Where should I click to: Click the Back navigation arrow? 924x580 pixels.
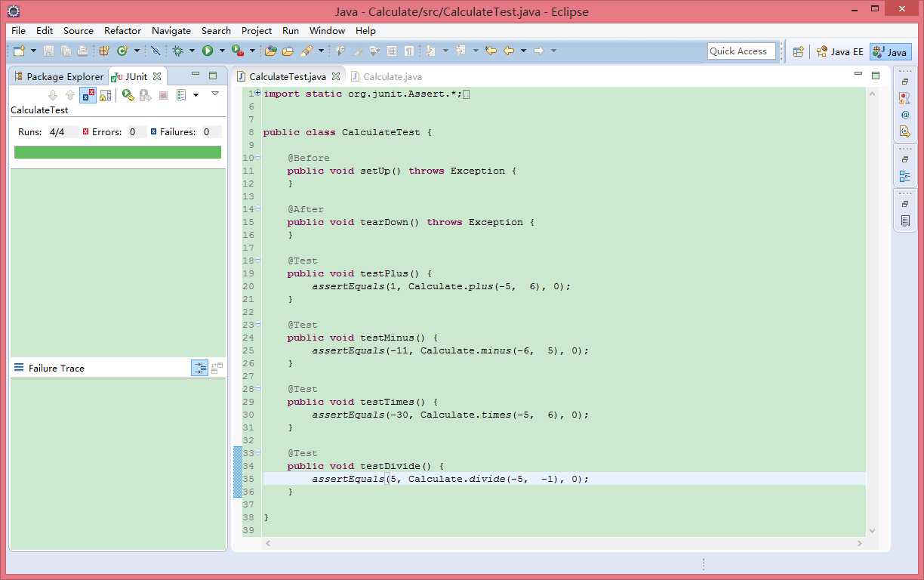click(x=509, y=51)
